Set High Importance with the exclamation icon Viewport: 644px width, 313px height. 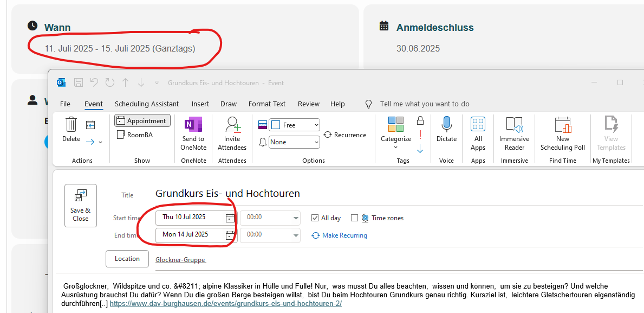420,135
